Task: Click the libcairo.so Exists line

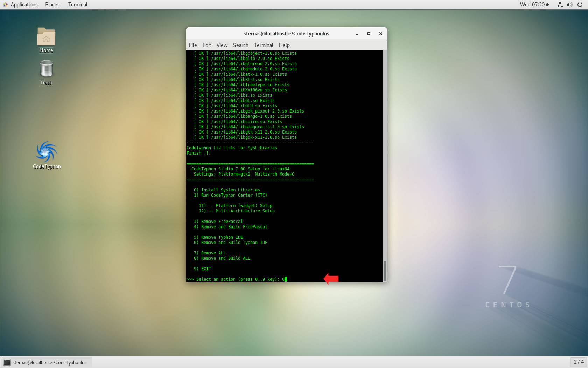Action: pyautogui.click(x=238, y=122)
